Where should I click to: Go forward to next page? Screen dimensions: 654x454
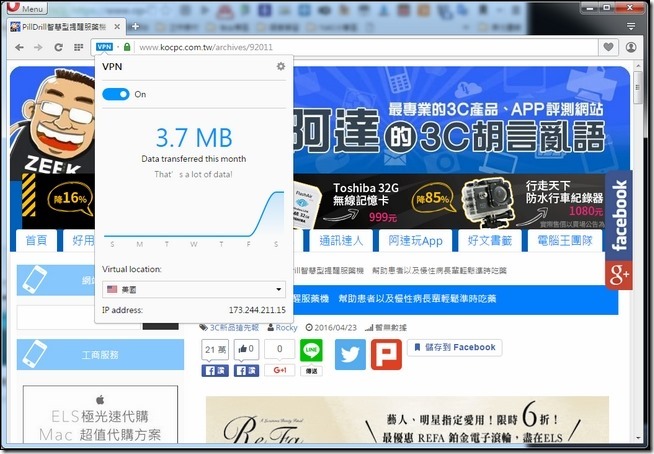(x=38, y=47)
